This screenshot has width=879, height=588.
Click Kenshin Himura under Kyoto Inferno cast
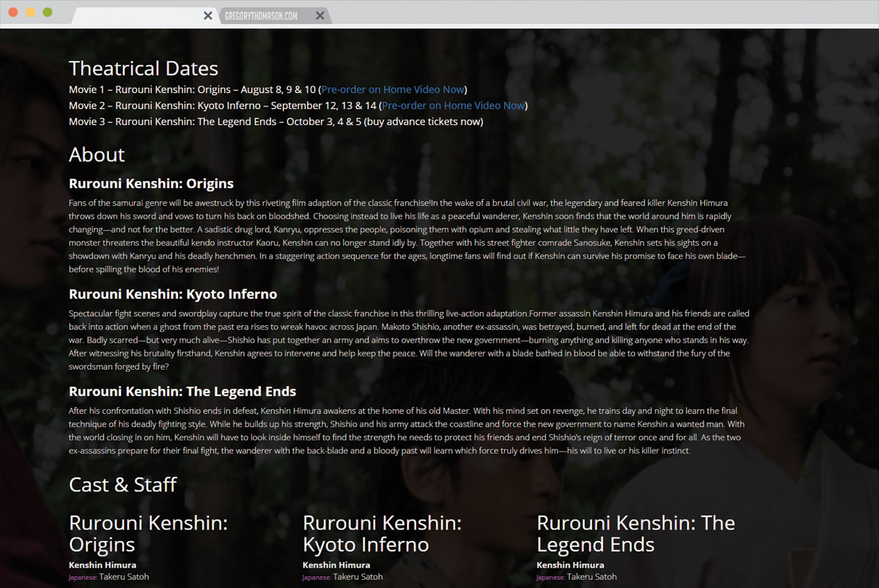tap(336, 565)
